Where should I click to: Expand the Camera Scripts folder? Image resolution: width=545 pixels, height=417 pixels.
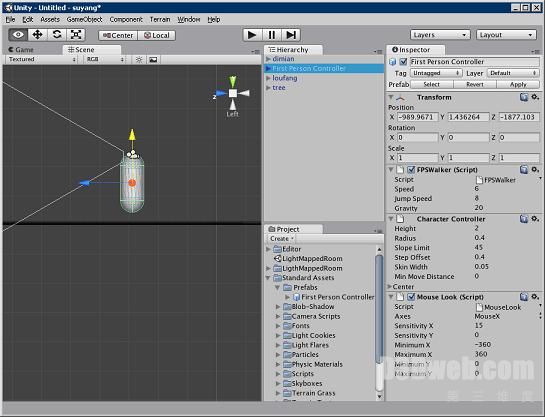[x=278, y=316]
